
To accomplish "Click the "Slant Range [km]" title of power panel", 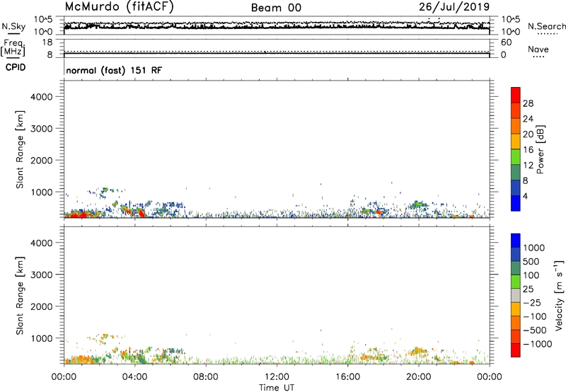I will pyautogui.click(x=20, y=149).
